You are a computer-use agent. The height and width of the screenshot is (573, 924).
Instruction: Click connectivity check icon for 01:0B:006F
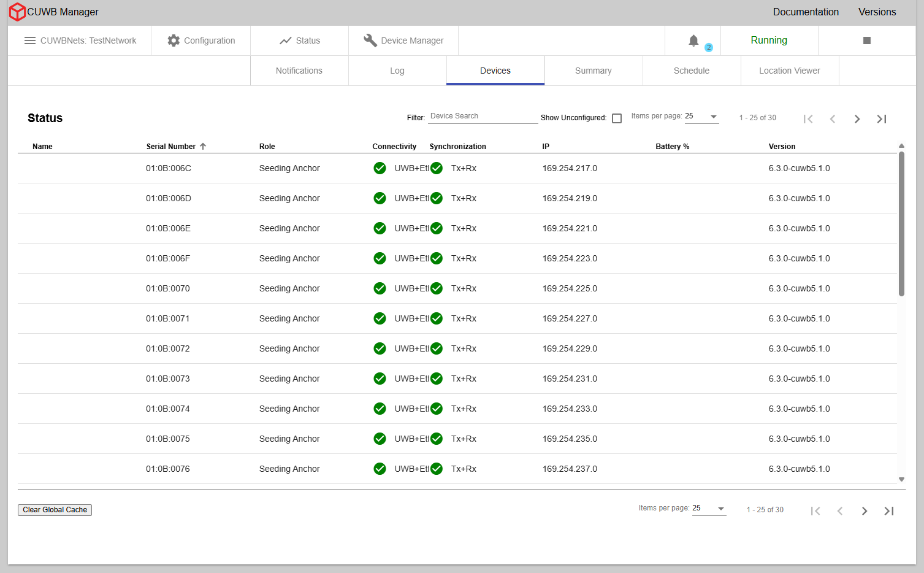click(380, 258)
